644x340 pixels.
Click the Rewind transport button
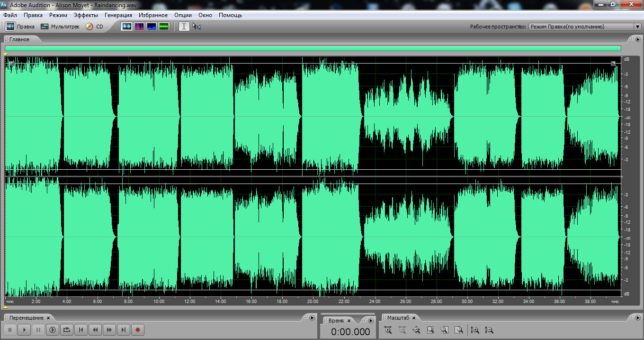pos(95,330)
